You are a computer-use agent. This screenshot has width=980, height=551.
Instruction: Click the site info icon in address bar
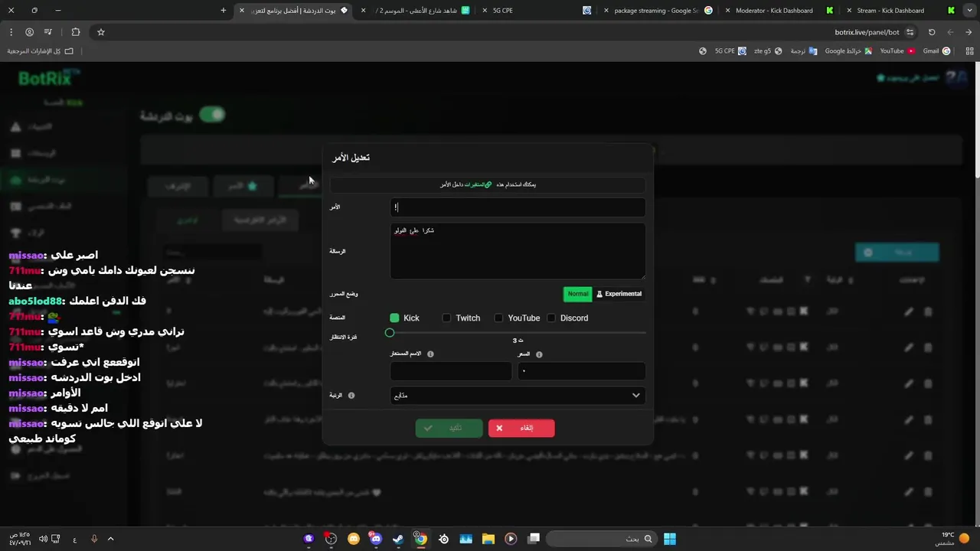coord(910,32)
